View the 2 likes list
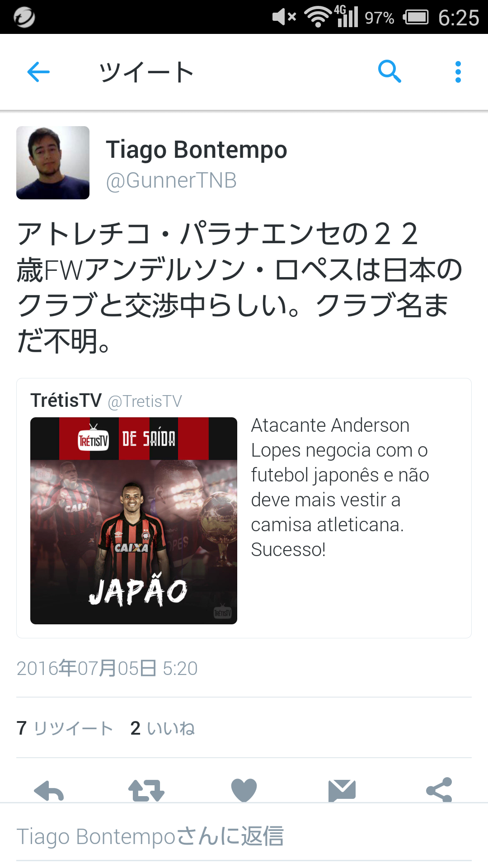This screenshot has width=488, height=868. pyautogui.click(x=163, y=728)
